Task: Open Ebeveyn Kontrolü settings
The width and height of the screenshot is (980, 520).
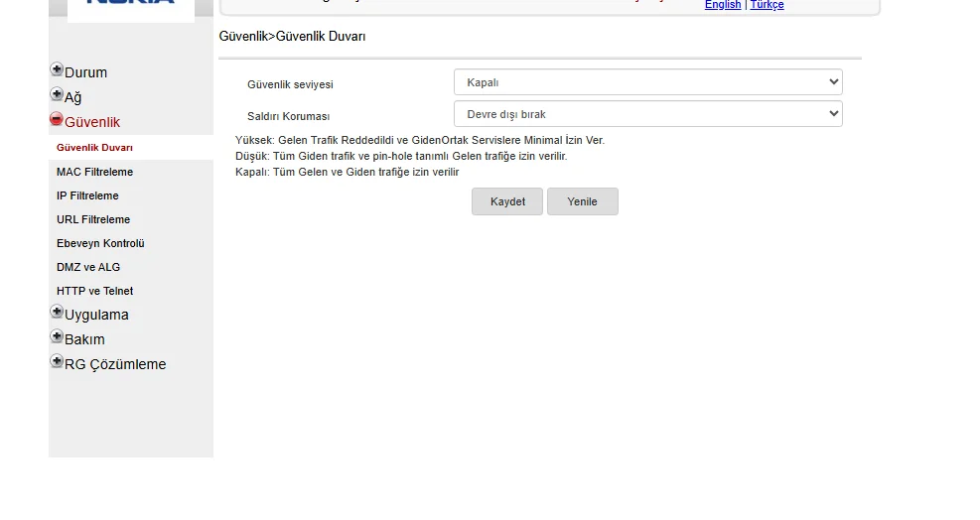Action: (100, 243)
